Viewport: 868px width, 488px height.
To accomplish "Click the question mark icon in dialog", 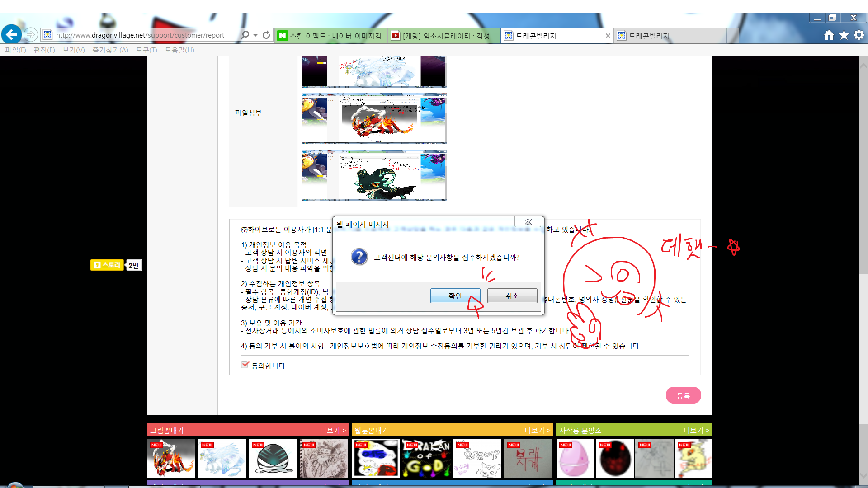I will point(359,257).
